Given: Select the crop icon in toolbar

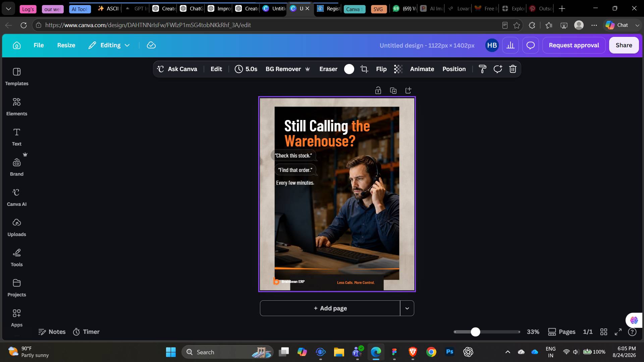Looking at the screenshot, I should coord(364,69).
